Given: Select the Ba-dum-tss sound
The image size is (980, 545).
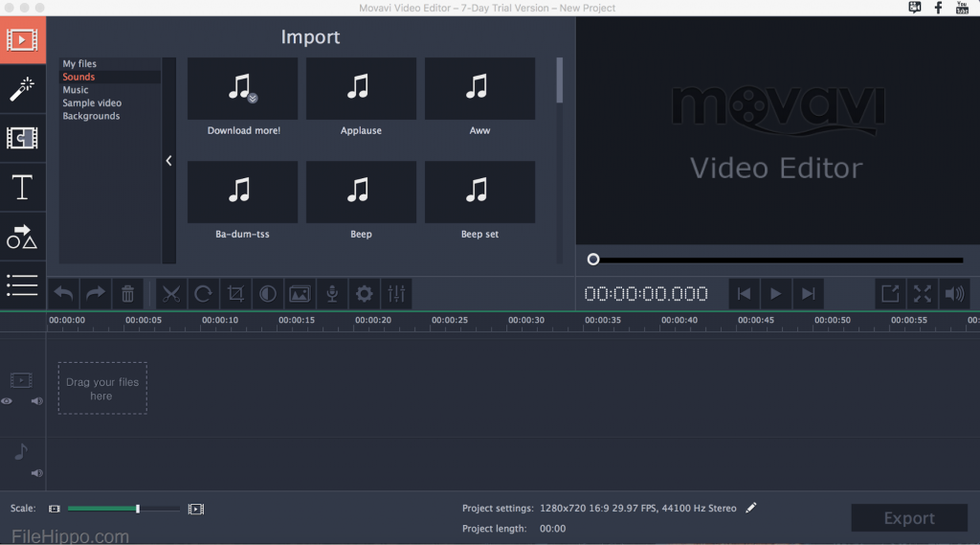Looking at the screenshot, I should coord(242,193).
